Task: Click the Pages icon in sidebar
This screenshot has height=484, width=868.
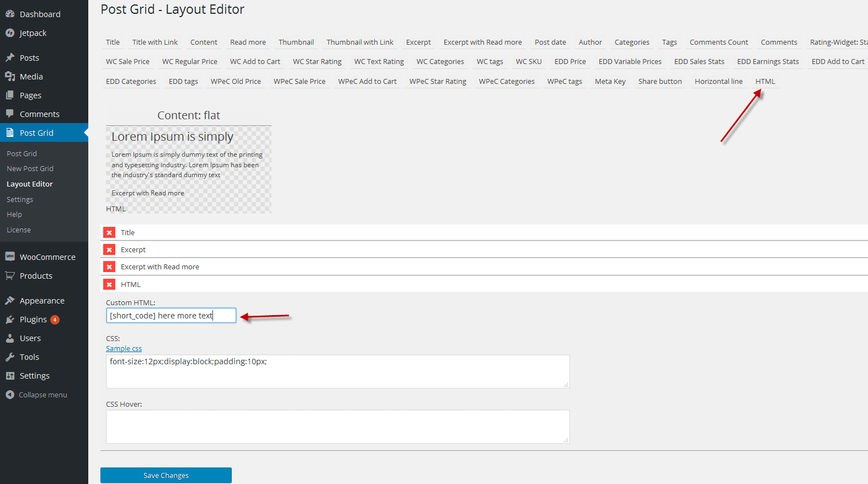Action: tap(10, 95)
